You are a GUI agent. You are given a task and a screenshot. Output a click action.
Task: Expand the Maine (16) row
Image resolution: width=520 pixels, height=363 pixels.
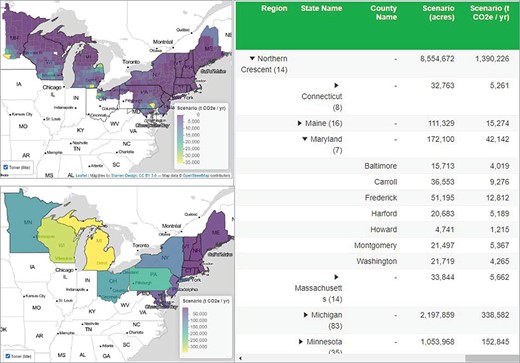click(300, 123)
